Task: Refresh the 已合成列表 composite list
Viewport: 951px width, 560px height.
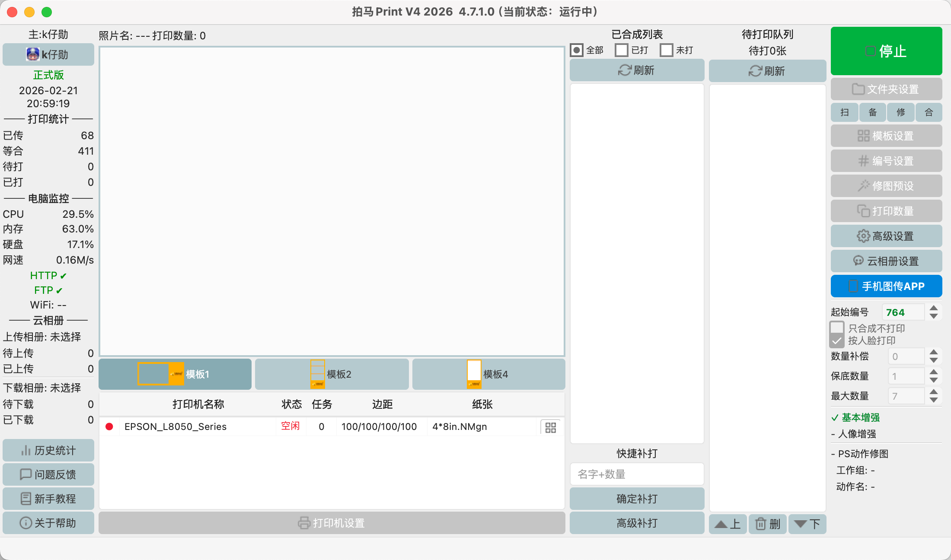Action: click(x=637, y=70)
